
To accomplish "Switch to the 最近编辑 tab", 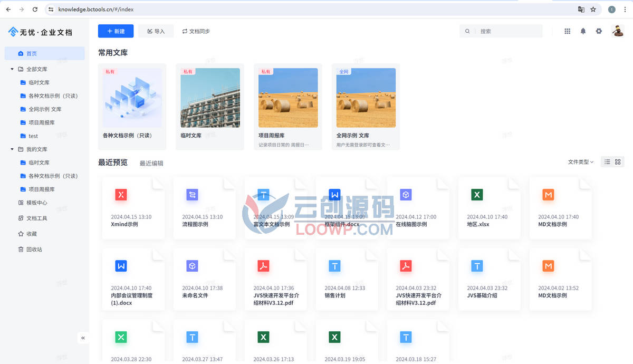I will pos(151,164).
